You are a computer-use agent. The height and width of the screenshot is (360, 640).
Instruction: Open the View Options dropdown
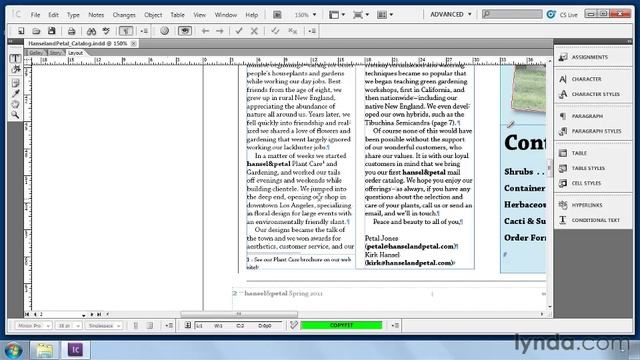click(337, 15)
